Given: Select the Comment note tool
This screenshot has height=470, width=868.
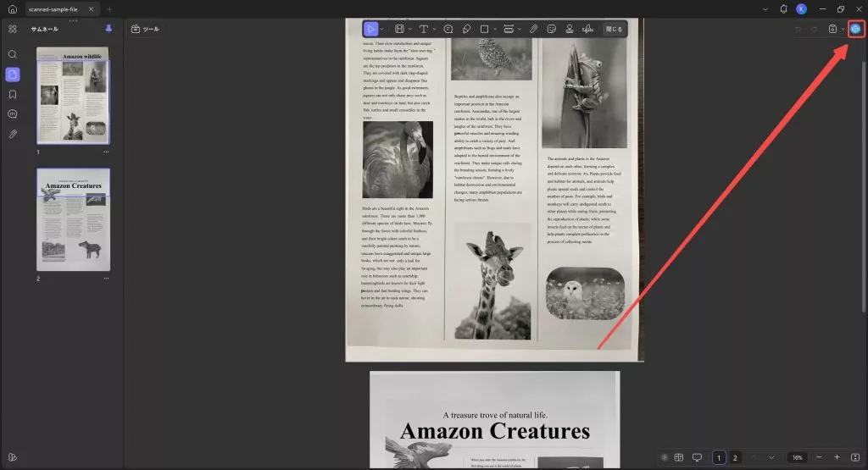Looking at the screenshot, I should [448, 29].
